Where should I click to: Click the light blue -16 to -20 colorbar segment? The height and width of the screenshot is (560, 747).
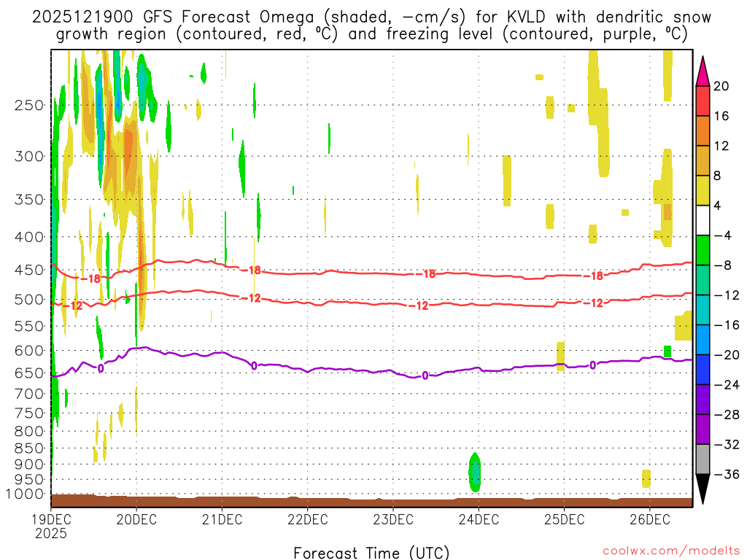pyautogui.click(x=703, y=340)
